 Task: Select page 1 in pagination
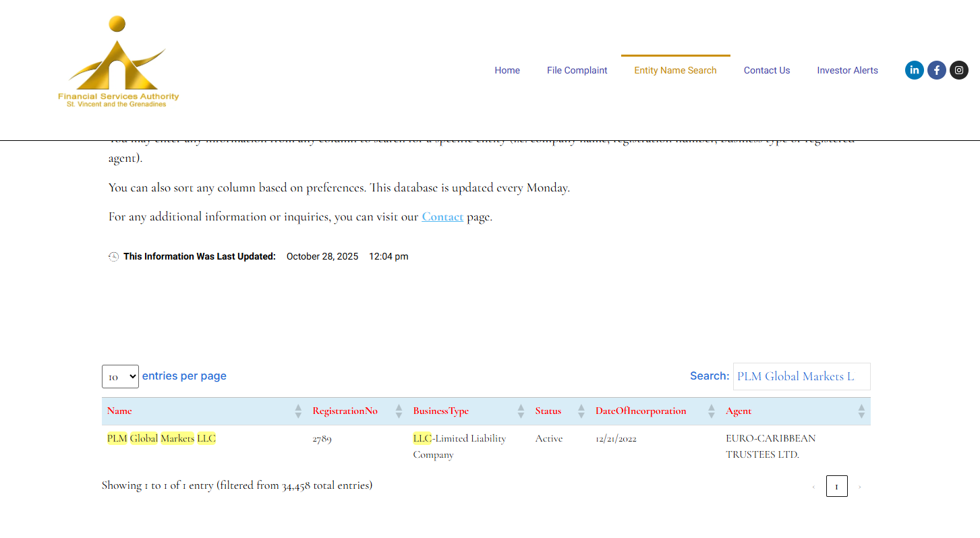(836, 486)
